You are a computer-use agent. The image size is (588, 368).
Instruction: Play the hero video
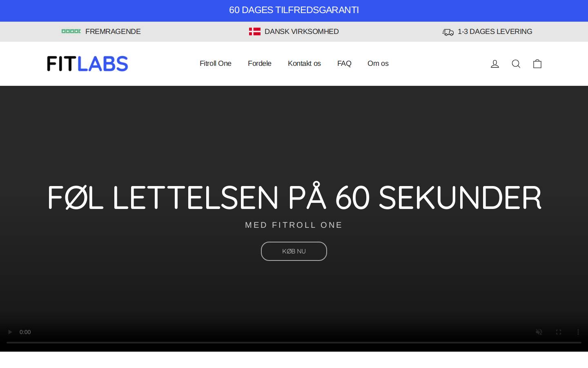10,332
